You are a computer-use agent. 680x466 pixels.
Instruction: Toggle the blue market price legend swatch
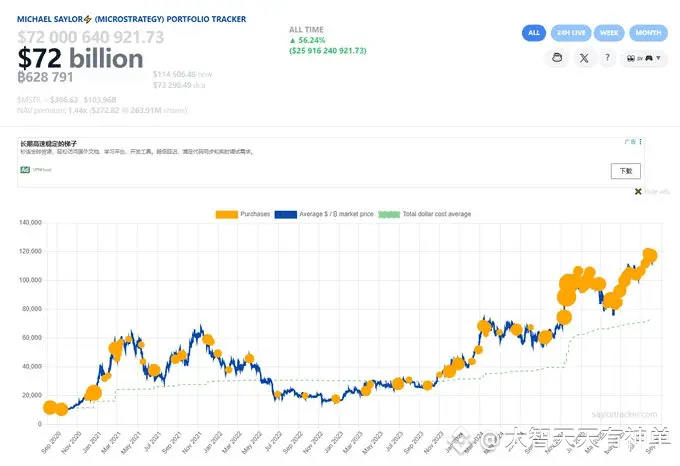pyautogui.click(x=286, y=214)
